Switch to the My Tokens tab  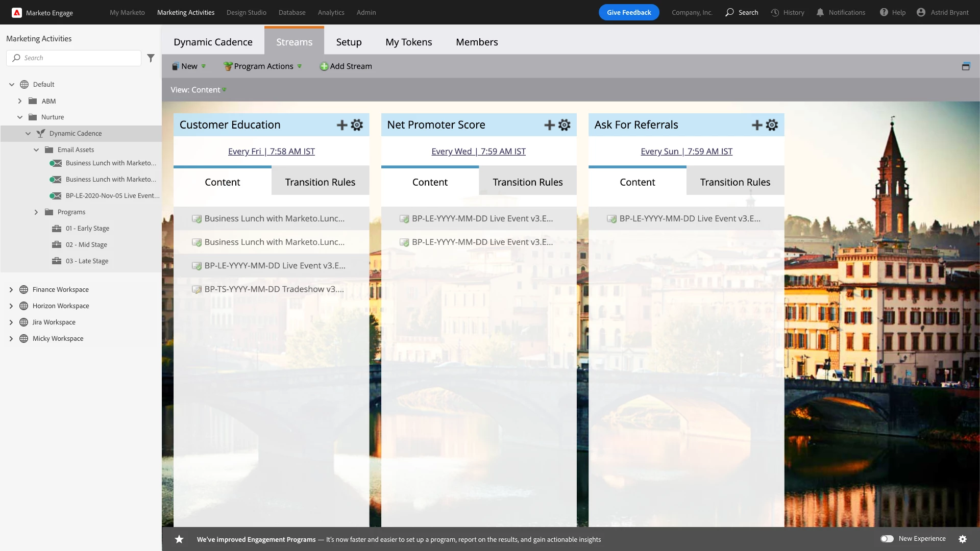tap(408, 42)
